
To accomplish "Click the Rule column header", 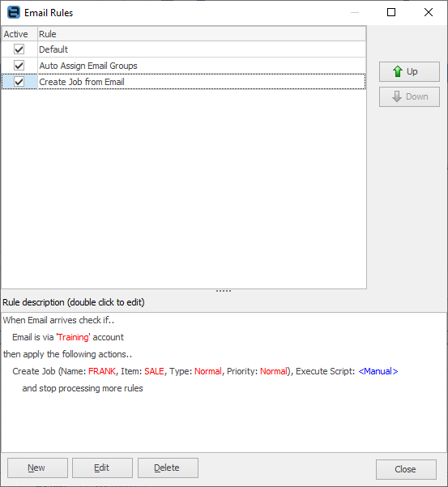I will pyautogui.click(x=202, y=34).
